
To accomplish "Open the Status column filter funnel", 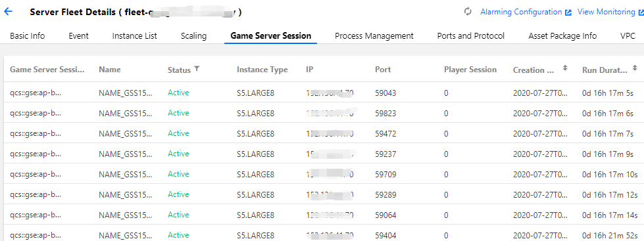I will [197, 69].
